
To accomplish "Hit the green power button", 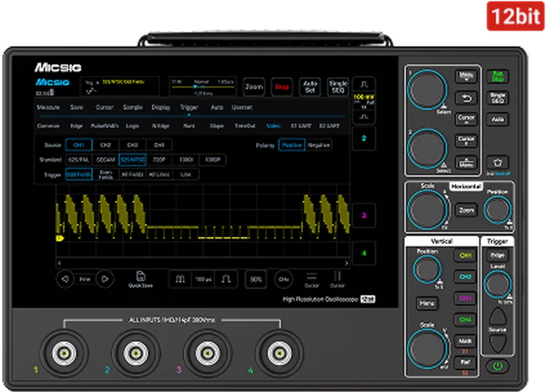I will (x=497, y=367).
